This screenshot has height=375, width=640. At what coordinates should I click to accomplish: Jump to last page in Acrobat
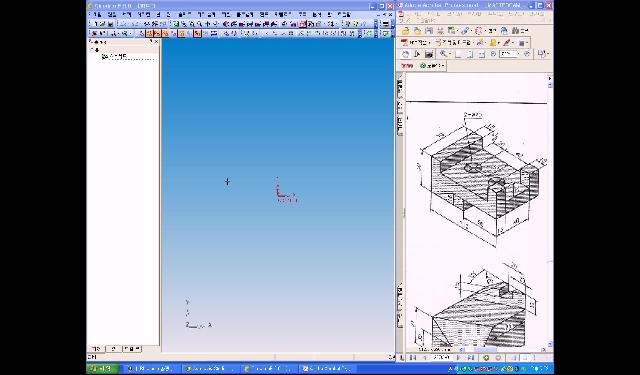click(470, 357)
